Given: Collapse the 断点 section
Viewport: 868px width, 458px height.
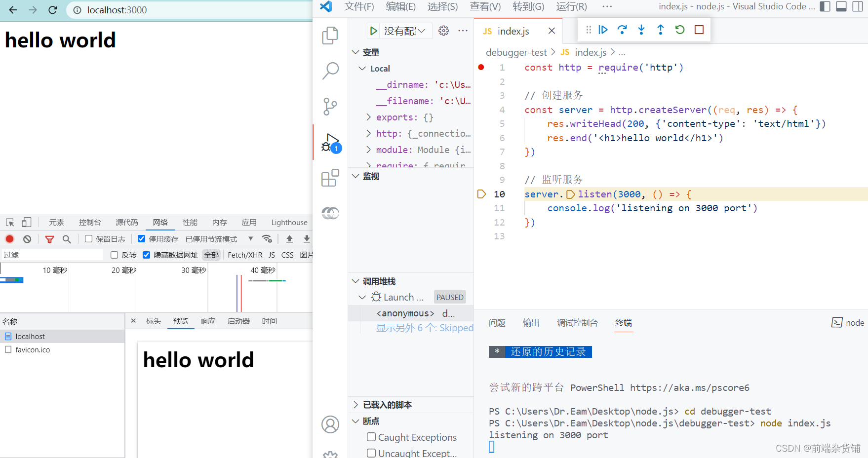Looking at the screenshot, I should [x=355, y=421].
